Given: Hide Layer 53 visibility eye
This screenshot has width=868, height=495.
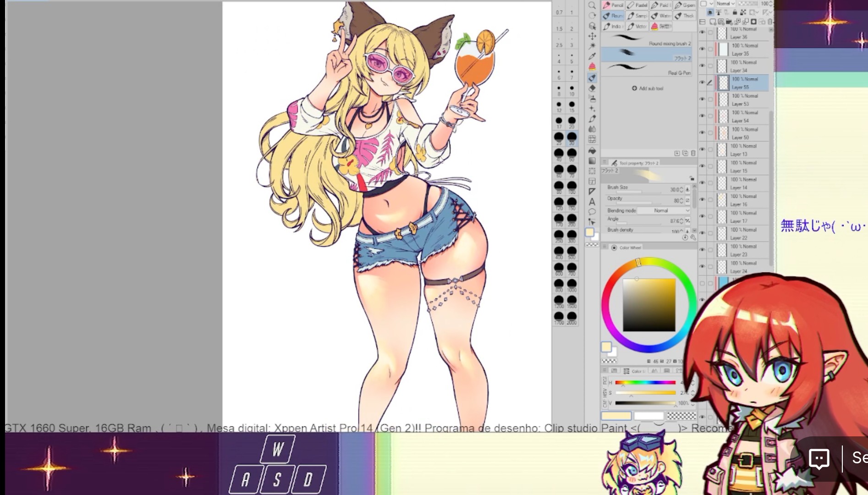Looking at the screenshot, I should pyautogui.click(x=702, y=99).
